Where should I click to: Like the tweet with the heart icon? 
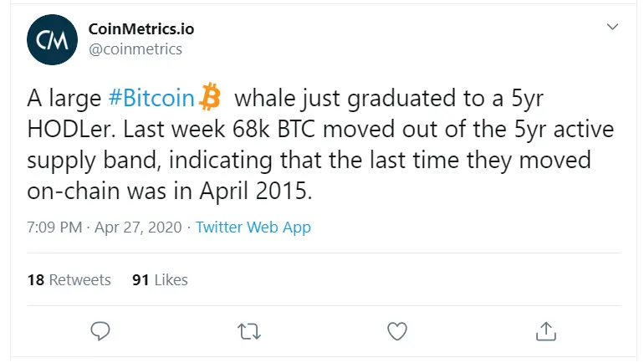[x=397, y=331]
